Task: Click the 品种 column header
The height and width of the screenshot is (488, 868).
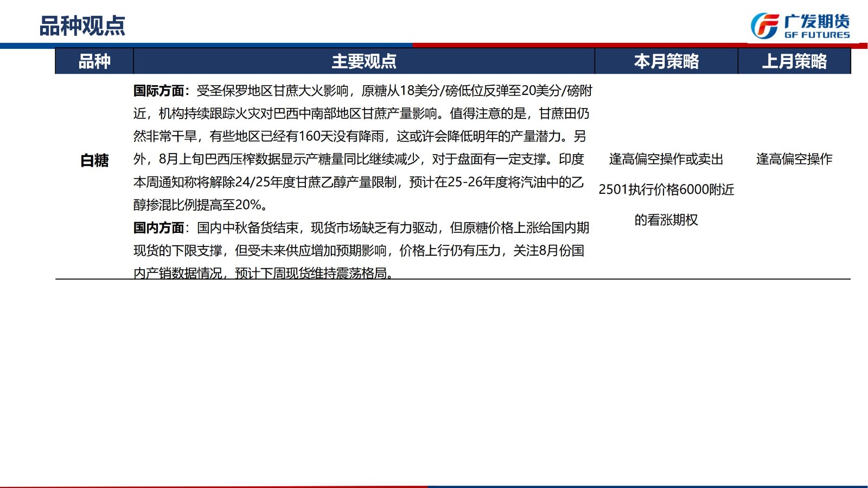Action: (94, 61)
